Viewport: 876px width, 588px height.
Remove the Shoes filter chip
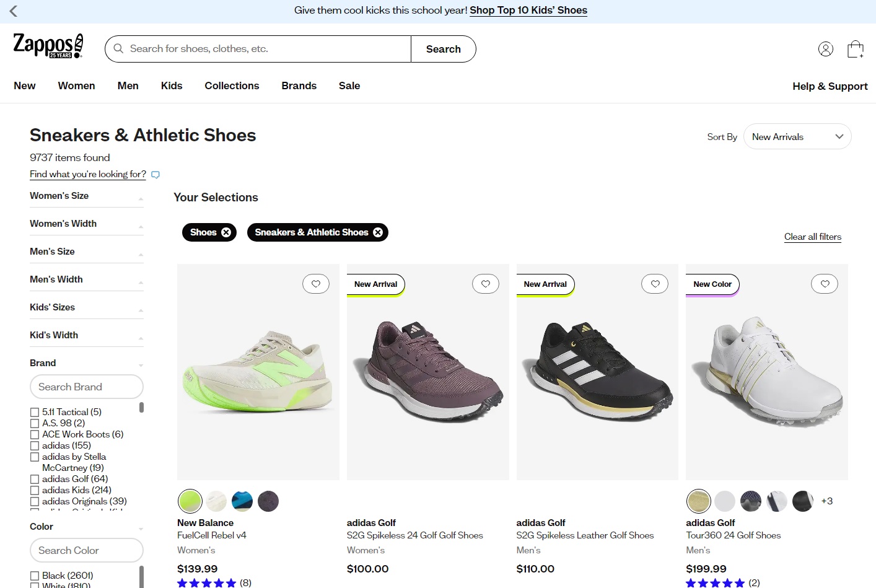click(x=226, y=232)
